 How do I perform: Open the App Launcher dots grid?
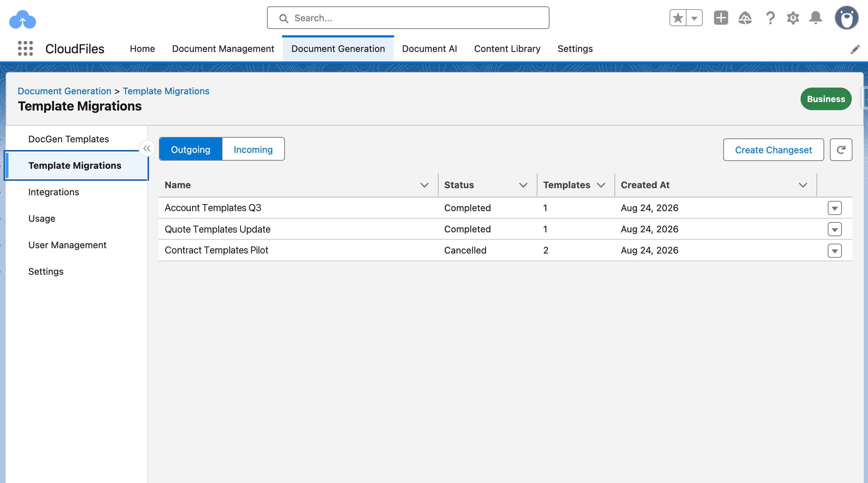coord(25,48)
